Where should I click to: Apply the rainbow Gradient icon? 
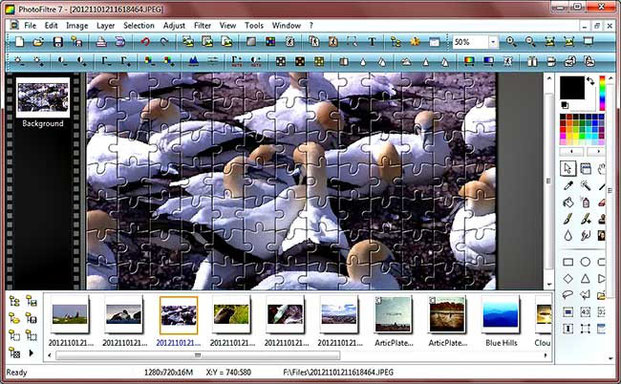coord(469,61)
